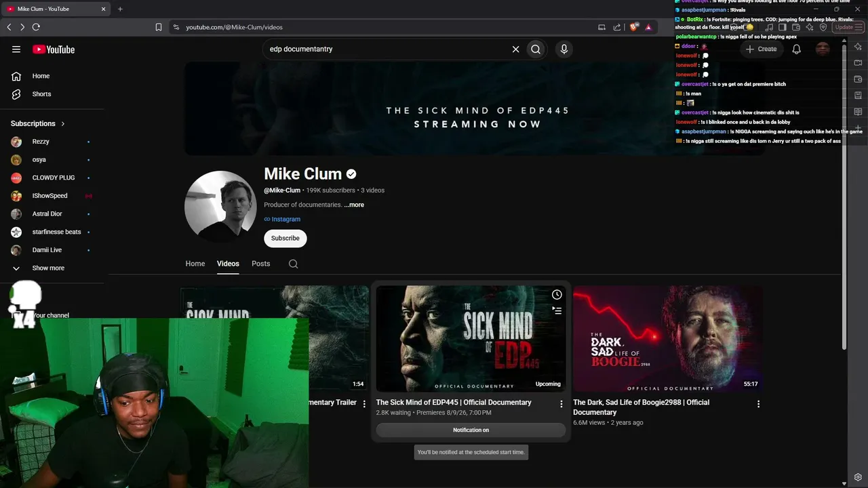Open starfinesse beats subscription channel
The image size is (868, 488).
56,232
